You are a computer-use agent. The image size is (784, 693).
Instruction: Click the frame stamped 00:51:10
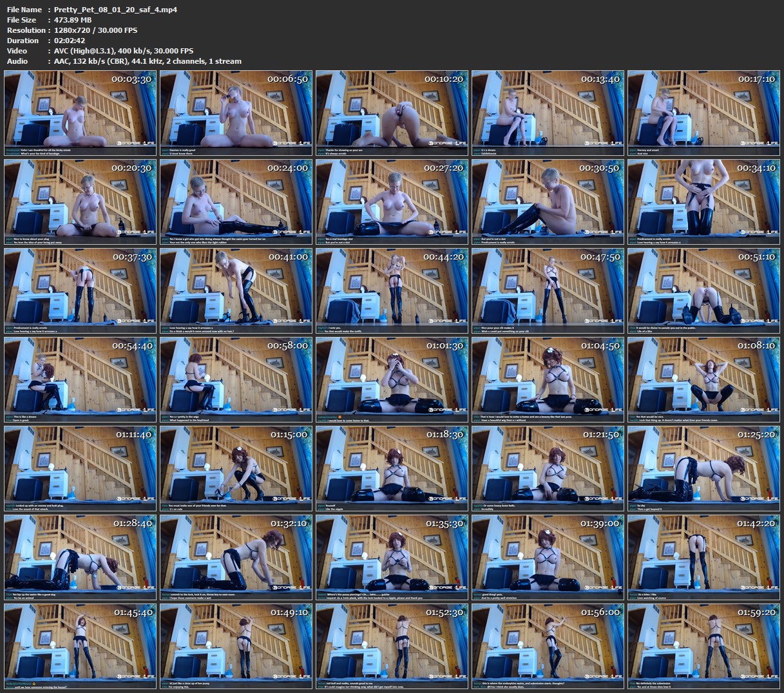(x=703, y=290)
